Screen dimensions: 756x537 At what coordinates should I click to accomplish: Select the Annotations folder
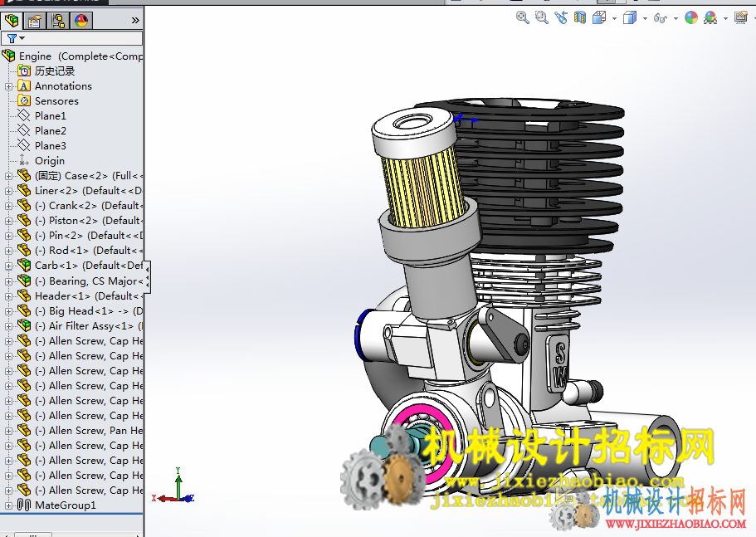click(55, 85)
